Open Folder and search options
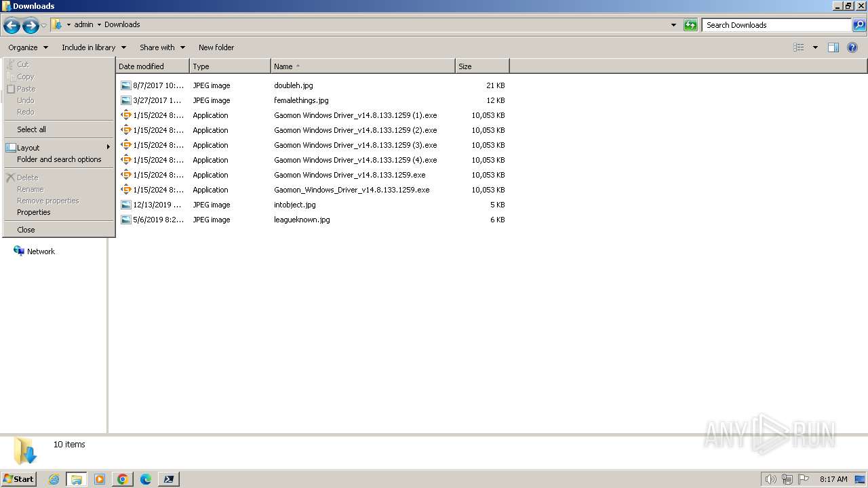The height and width of the screenshot is (488, 868). pos(59,159)
